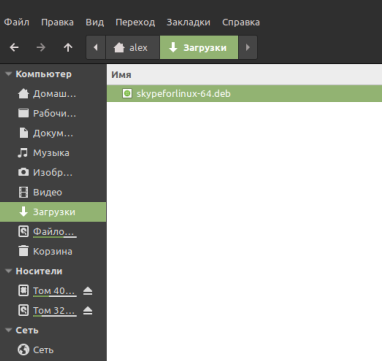The height and width of the screenshot is (361, 382).
Task: Open the Переход menu
Action: pyautogui.click(x=135, y=22)
